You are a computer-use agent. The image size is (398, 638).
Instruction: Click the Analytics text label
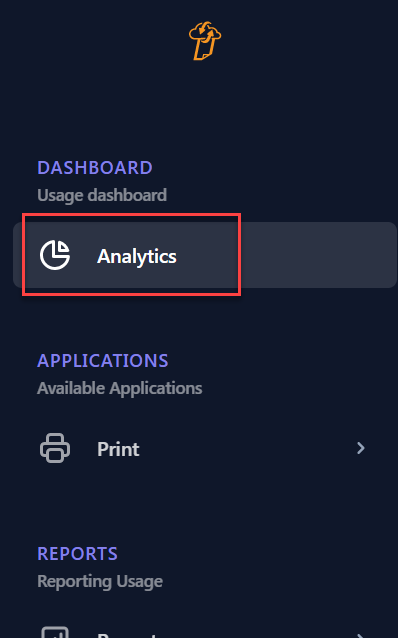click(x=137, y=256)
